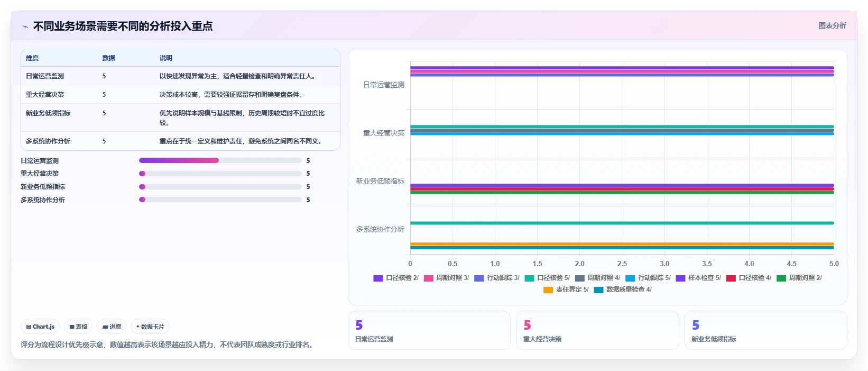Screen dimensions: 868x371
Task: Click description 决策成本较高
Action: click(x=232, y=95)
